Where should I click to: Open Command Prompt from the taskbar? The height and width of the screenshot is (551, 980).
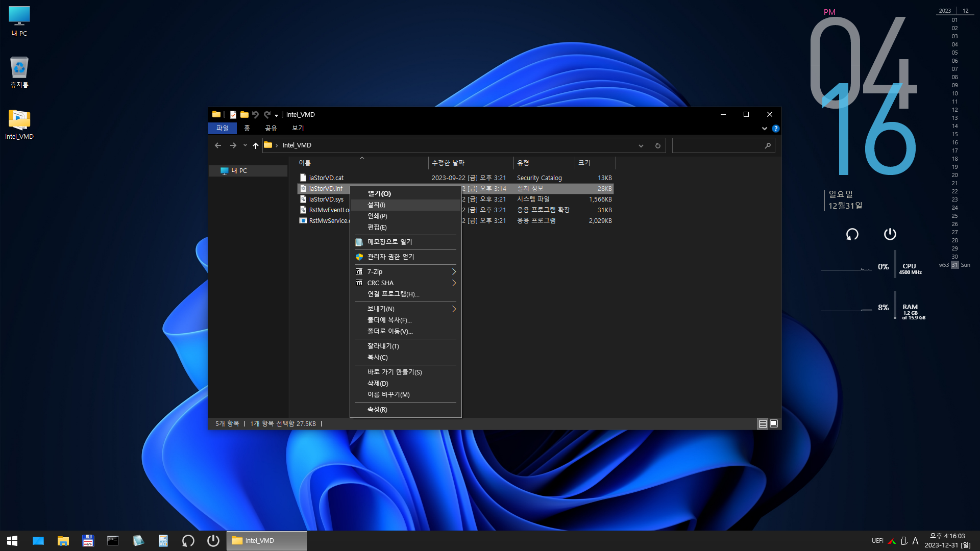tap(113, 541)
